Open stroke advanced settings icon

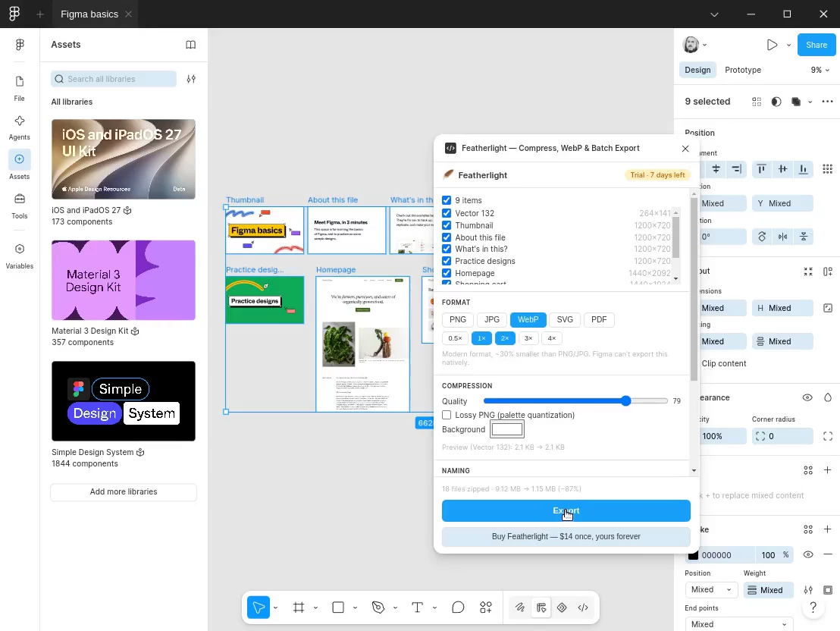808,590
